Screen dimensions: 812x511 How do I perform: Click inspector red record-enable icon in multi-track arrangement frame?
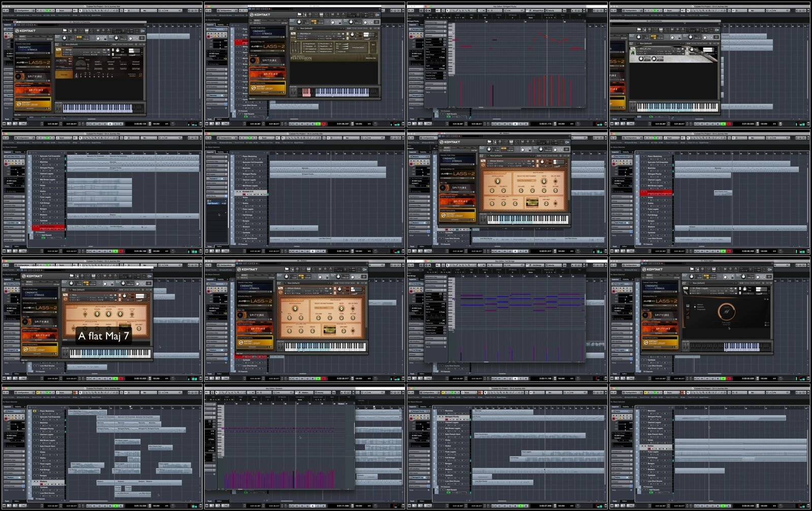coord(7,418)
